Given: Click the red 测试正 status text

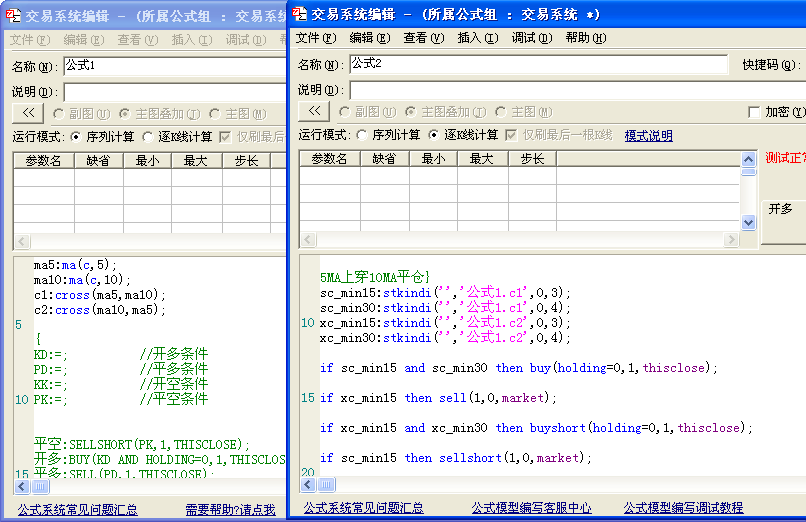Looking at the screenshot, I should [785, 158].
